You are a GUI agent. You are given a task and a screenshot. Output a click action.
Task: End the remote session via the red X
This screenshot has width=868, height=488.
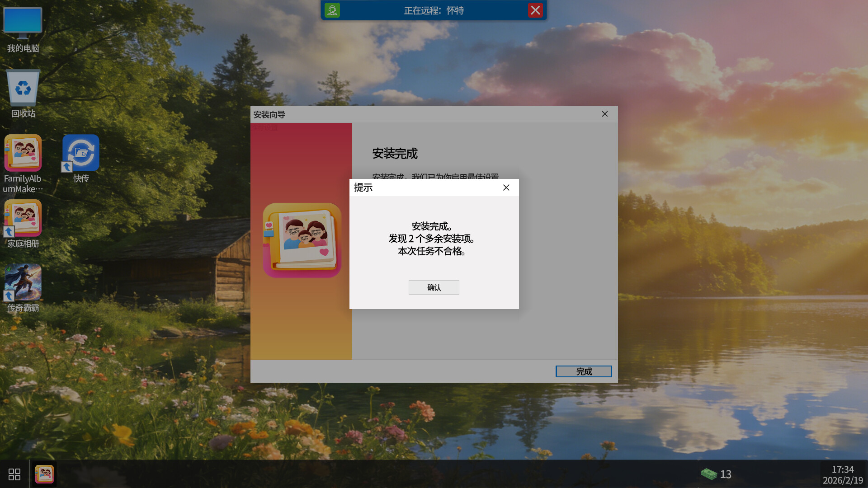click(536, 10)
